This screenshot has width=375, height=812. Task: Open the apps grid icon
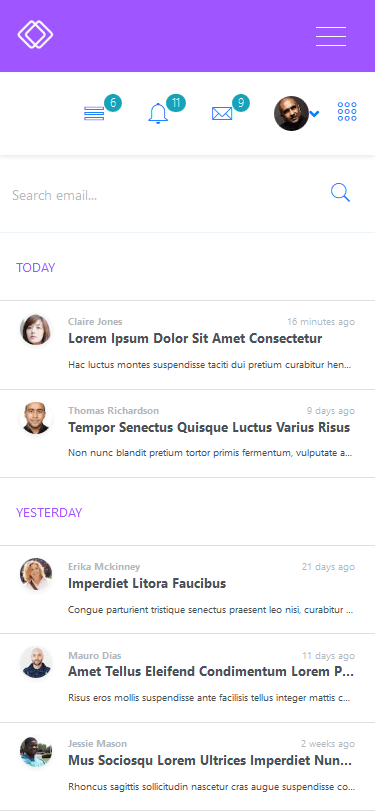(x=347, y=111)
